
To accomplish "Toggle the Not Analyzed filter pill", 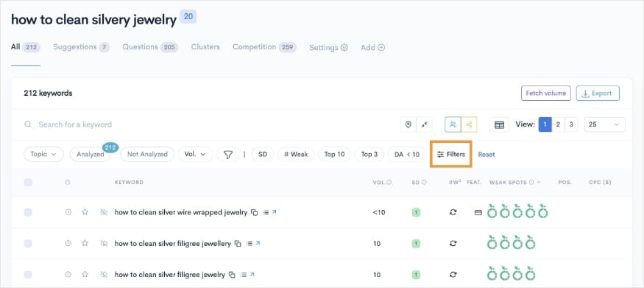I will coord(147,155).
